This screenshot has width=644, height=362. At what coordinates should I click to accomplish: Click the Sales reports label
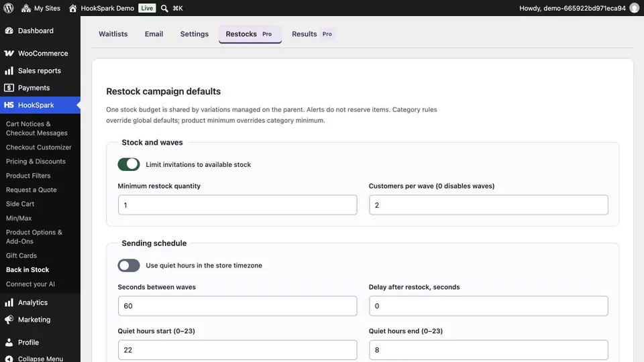40,70
